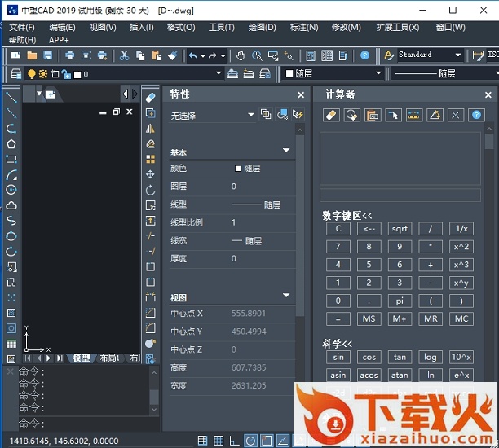Image resolution: width=499 pixels, height=448 pixels.
Task: Click the layer 0 color swatch
Action: coord(77,75)
